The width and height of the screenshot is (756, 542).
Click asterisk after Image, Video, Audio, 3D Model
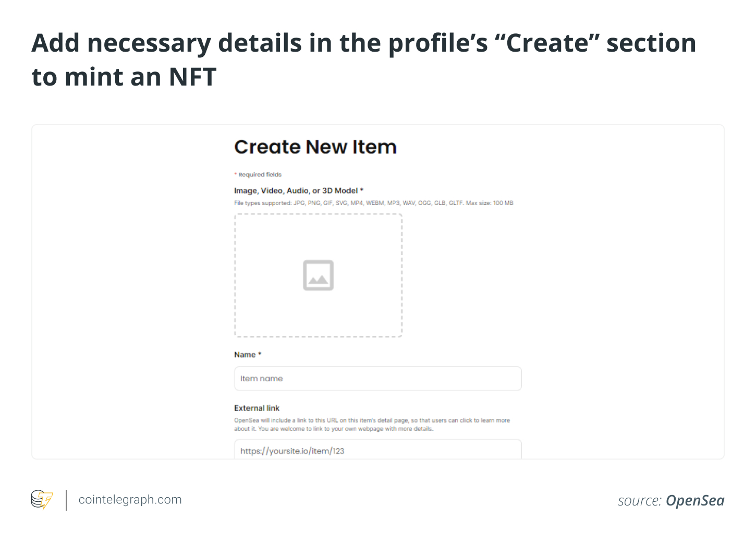361,190
